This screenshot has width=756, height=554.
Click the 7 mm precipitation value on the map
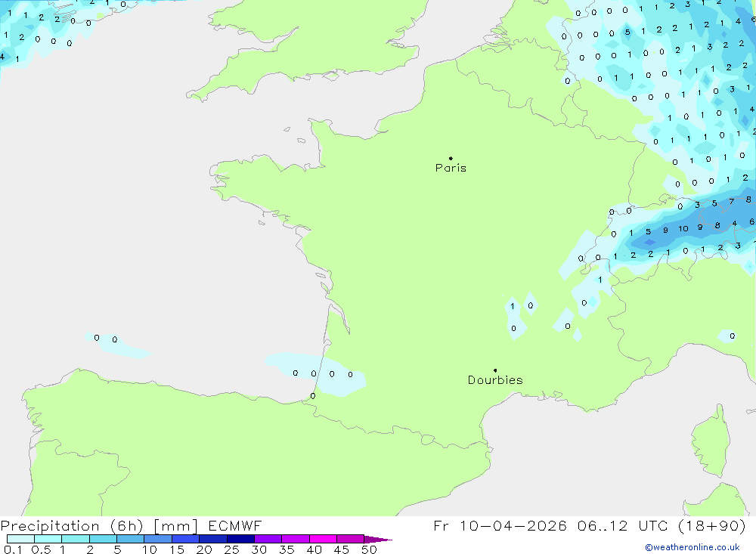tap(731, 202)
